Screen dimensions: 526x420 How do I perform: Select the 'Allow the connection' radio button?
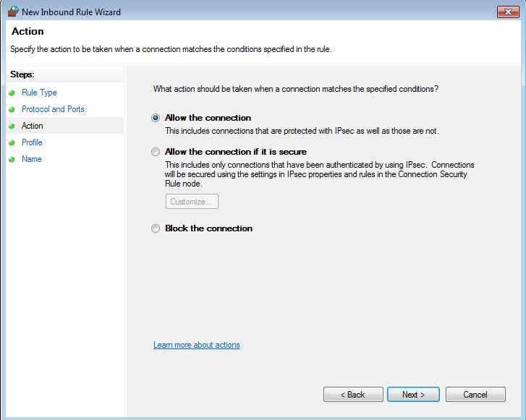pyautogui.click(x=156, y=118)
